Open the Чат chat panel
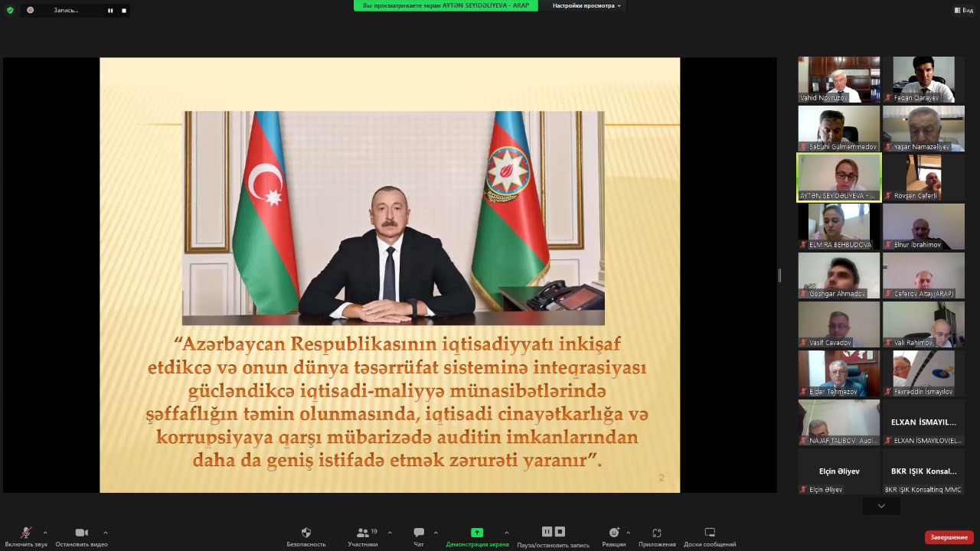The height and width of the screenshot is (551, 980). click(419, 533)
